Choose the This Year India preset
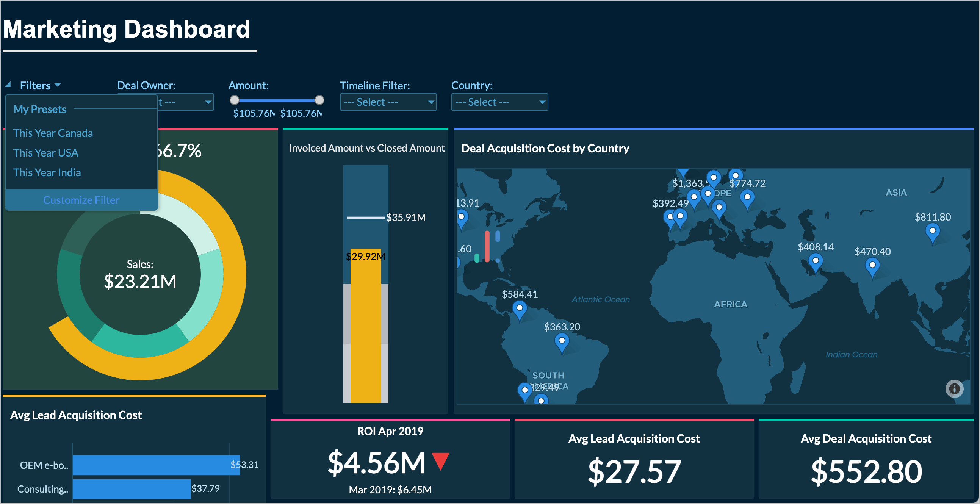This screenshot has width=980, height=504. click(x=47, y=173)
